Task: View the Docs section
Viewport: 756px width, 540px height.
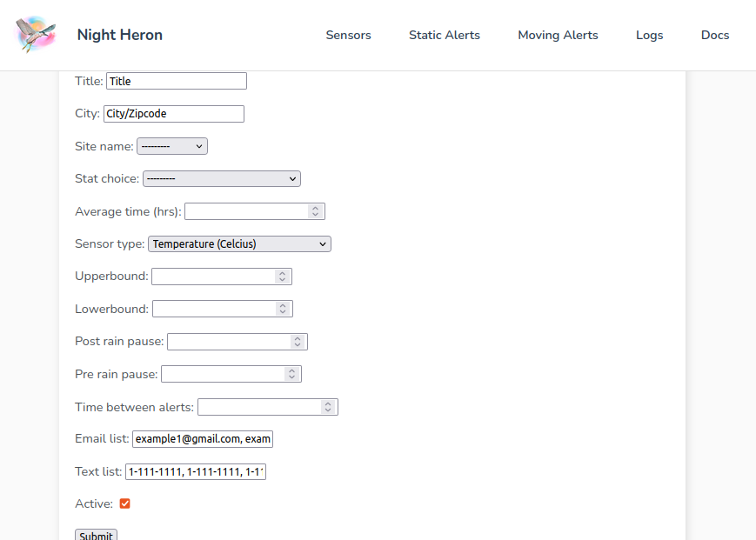Action: coord(714,35)
